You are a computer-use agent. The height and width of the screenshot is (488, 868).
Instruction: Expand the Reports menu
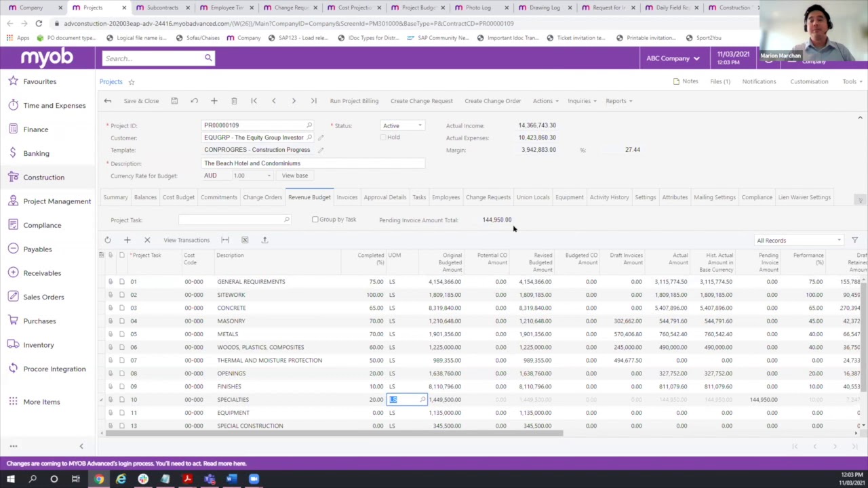619,101
